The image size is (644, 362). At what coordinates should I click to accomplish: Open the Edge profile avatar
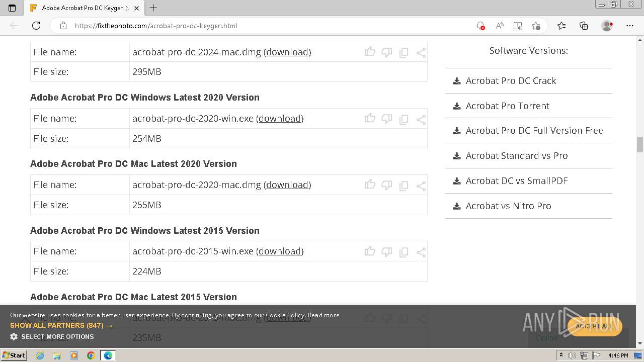[607, 26]
